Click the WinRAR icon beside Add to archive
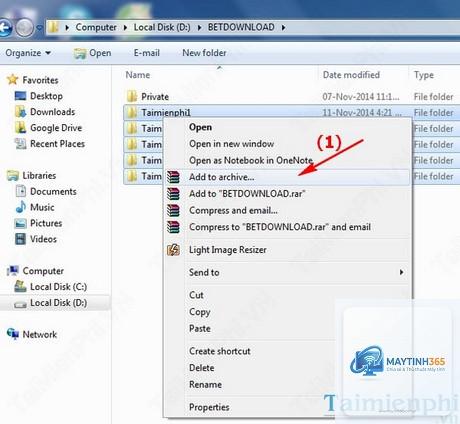Image resolution: width=460 pixels, height=424 pixels. (173, 177)
